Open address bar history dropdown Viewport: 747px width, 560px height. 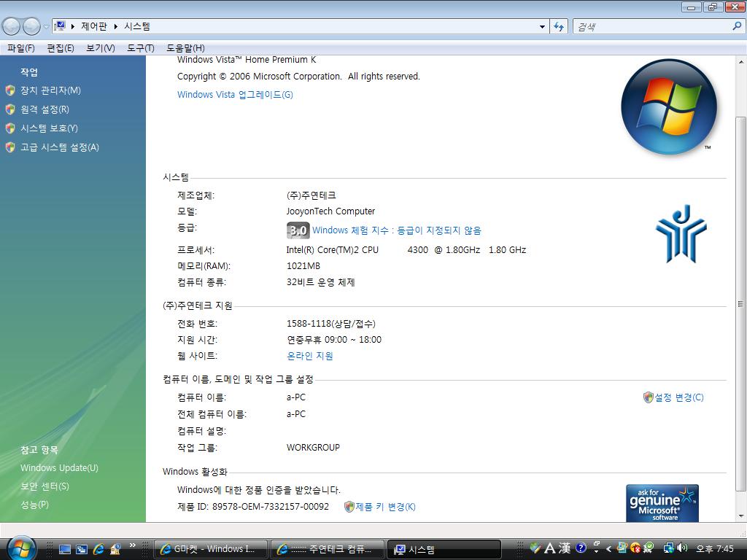click(x=542, y=27)
